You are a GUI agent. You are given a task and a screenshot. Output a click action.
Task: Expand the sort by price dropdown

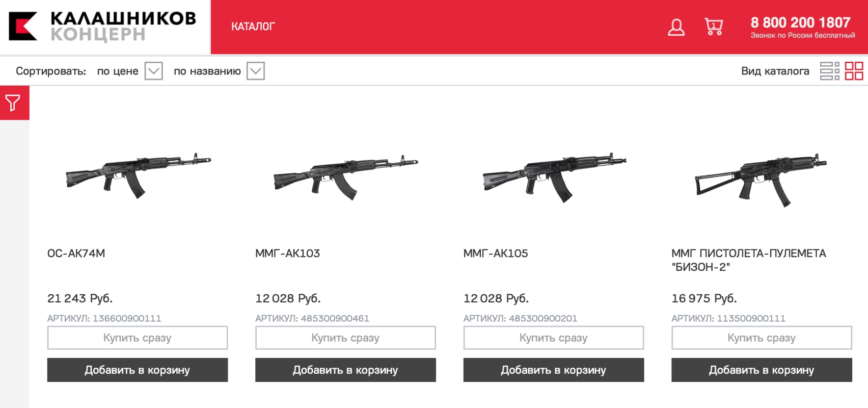tap(153, 71)
